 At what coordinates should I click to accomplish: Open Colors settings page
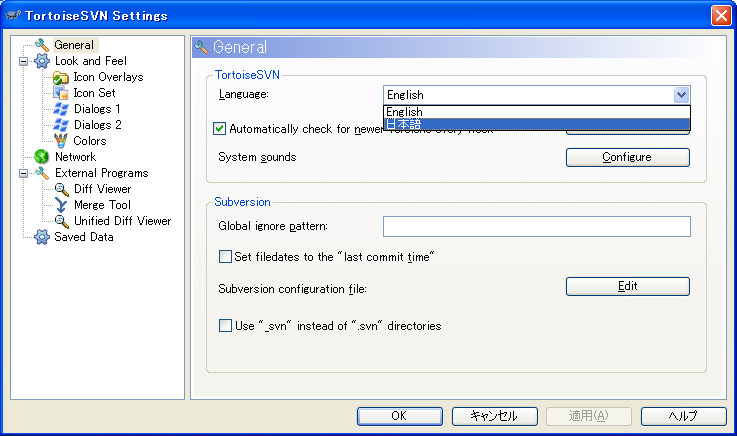90,141
